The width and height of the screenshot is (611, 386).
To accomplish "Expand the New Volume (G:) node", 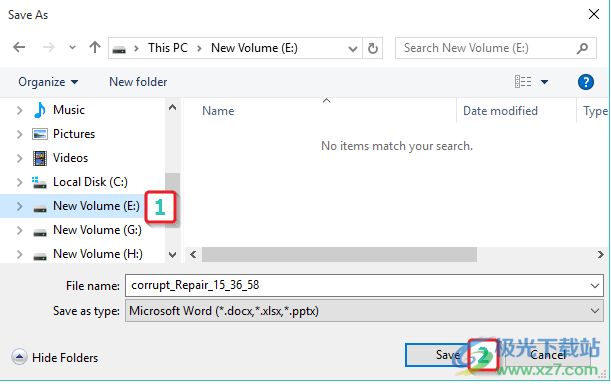I will 19,231.
